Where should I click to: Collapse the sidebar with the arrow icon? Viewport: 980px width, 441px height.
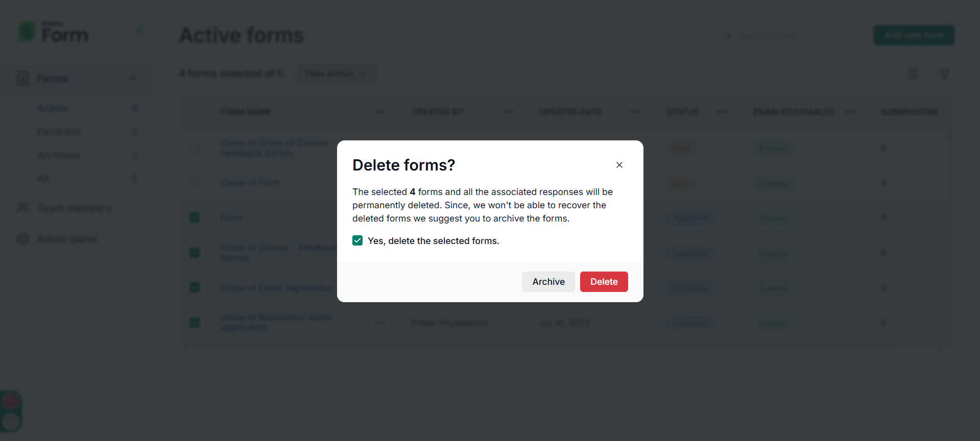tap(139, 31)
